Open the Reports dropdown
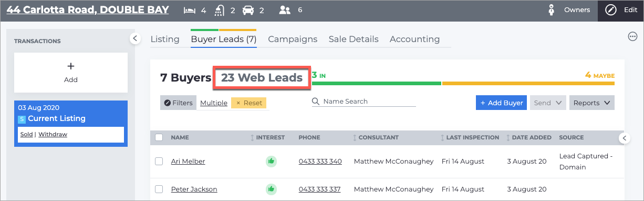 592,103
